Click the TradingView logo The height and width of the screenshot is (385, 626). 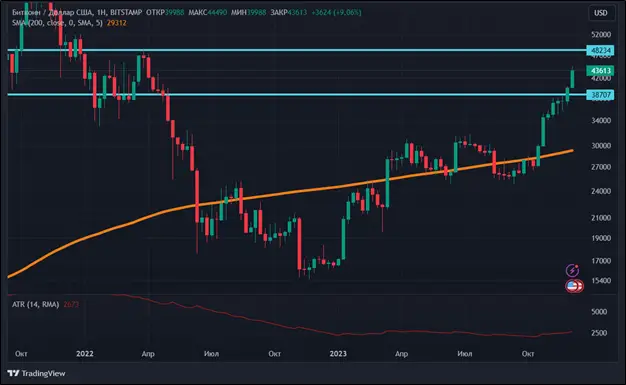click(36, 373)
